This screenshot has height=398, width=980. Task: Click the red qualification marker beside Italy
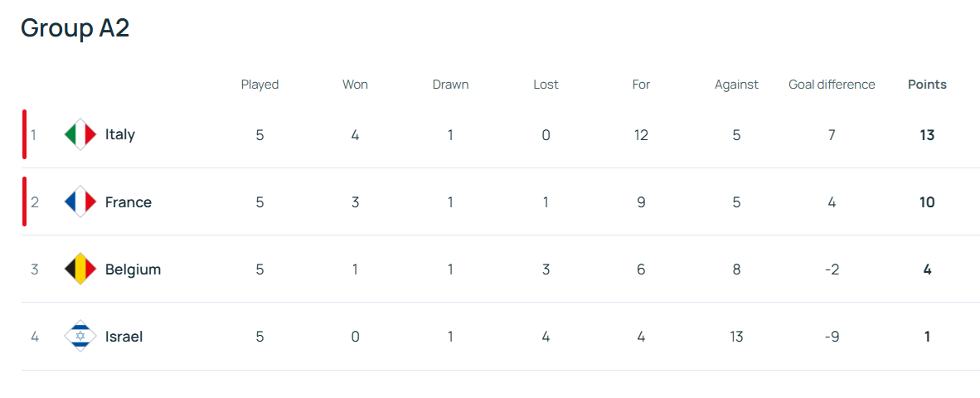coord(24,134)
